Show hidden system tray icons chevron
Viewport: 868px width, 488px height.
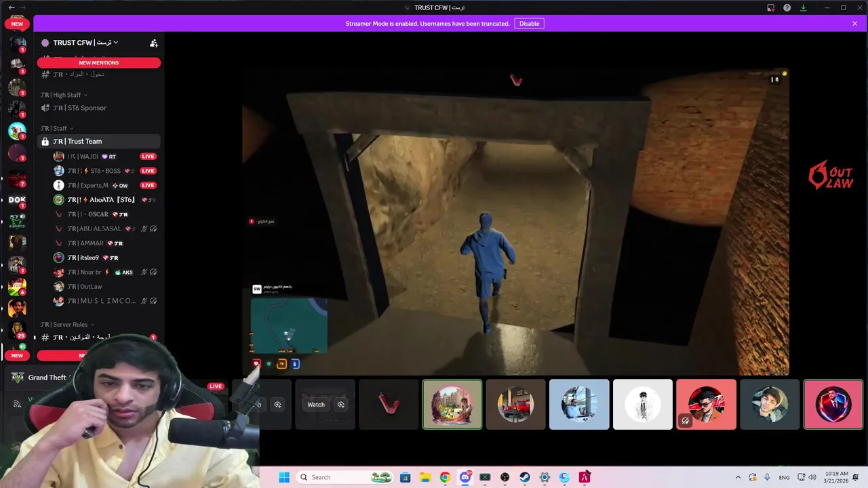738,477
